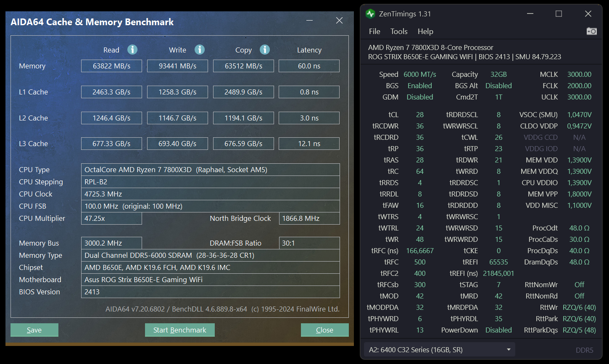Select the L3 Cache latency 12.1 ns field
Image resolution: width=609 pixels, height=364 pixels.
(x=309, y=144)
